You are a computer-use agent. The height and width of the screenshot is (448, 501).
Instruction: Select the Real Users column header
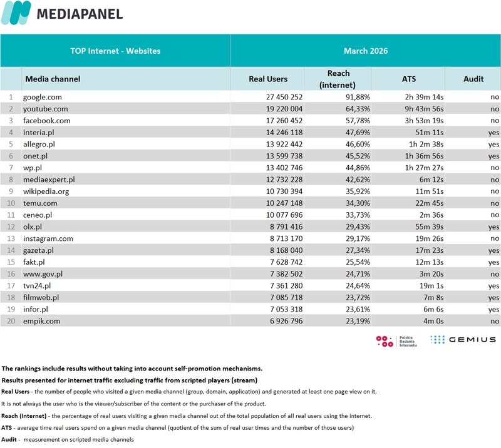point(268,79)
